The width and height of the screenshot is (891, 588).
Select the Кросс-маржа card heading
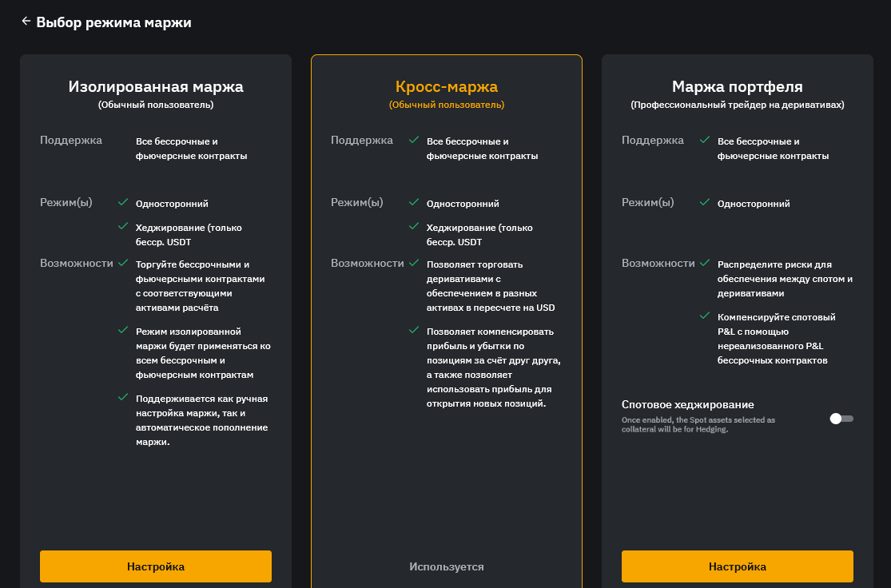tap(447, 86)
